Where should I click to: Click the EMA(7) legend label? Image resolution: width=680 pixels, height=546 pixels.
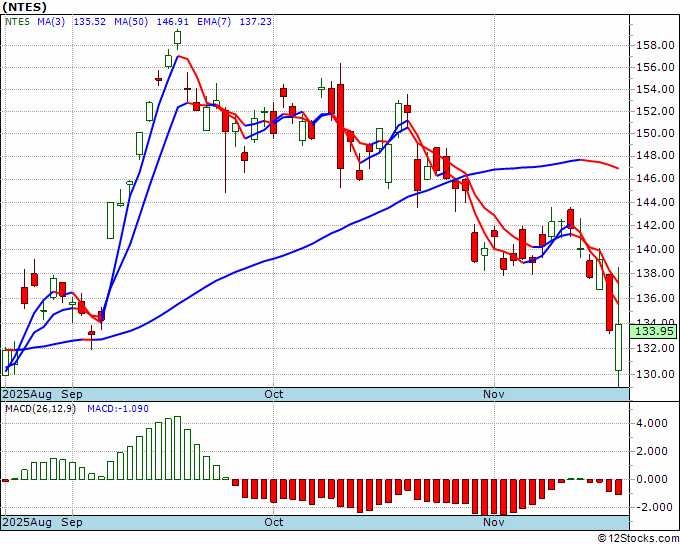point(214,22)
